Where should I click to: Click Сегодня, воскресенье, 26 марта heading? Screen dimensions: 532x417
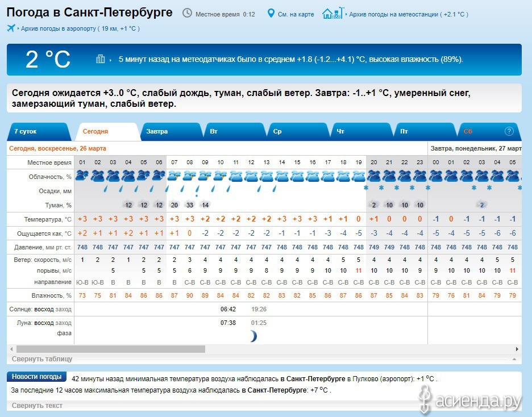tap(57, 148)
